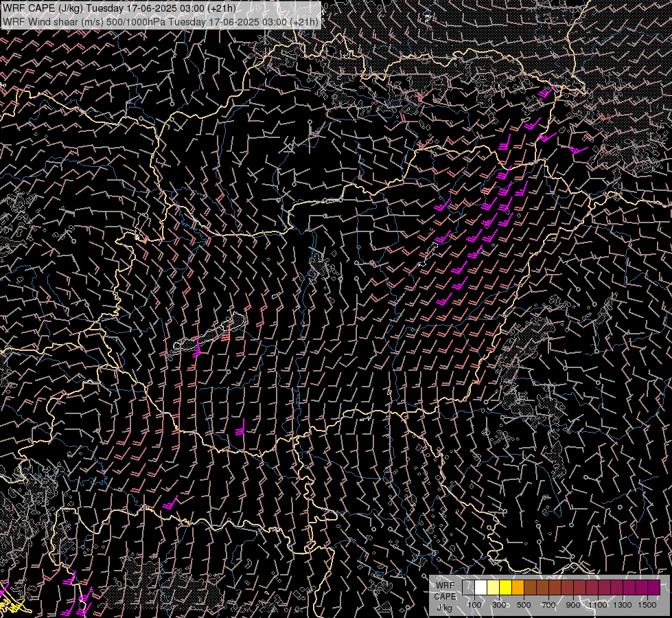Click the '1100' legend value
Viewport: 672px width, 618px height.
pyautogui.click(x=597, y=605)
